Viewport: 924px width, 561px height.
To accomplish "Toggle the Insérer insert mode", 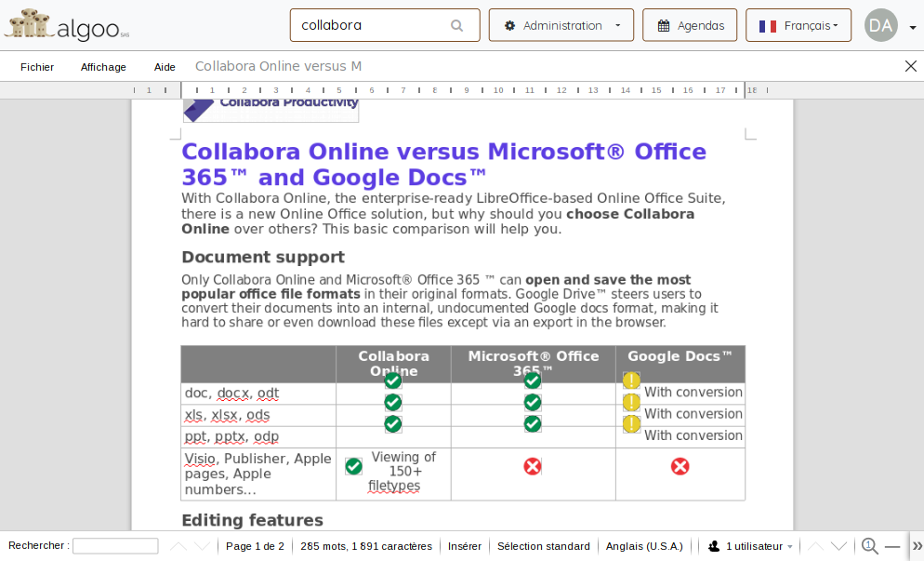I will (x=465, y=546).
